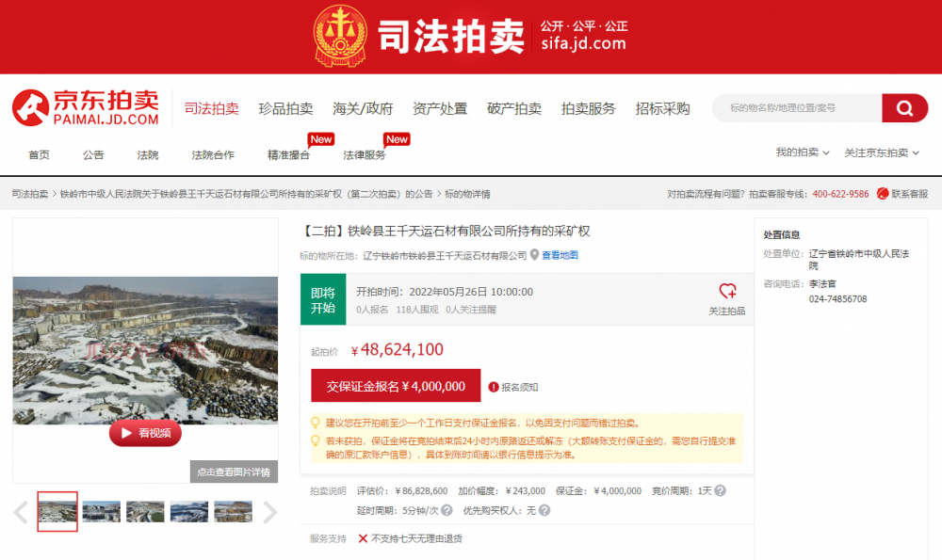Viewport: 942px width, 560px height.
Task: Click hotline number 400-622-9586
Action: [x=840, y=194]
